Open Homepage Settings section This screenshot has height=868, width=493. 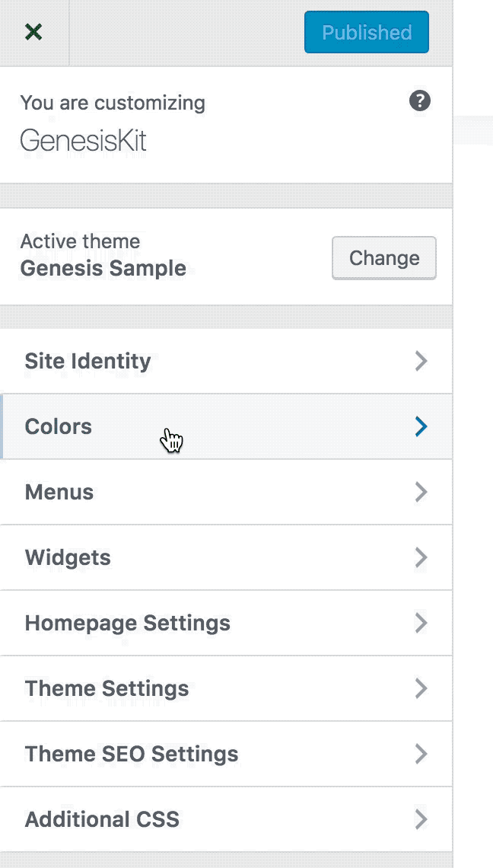tap(128, 623)
